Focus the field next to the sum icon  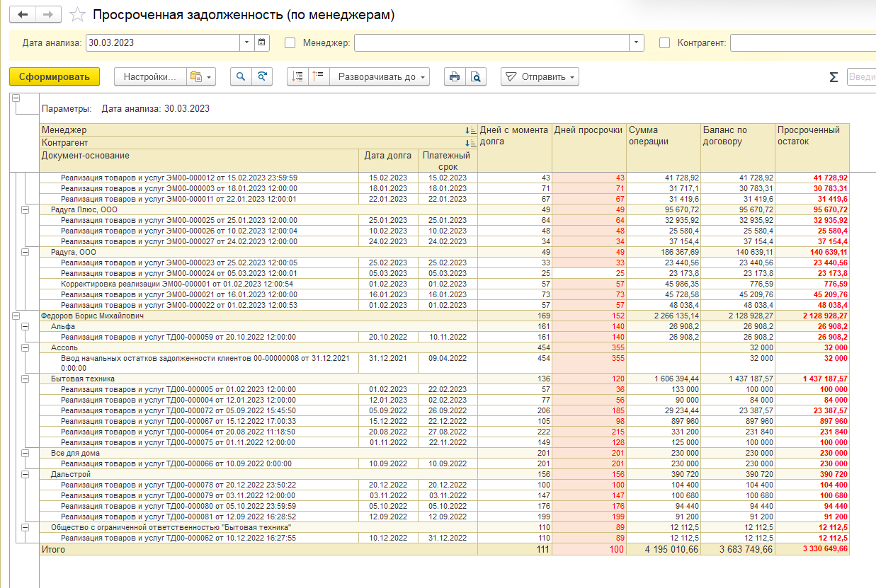(x=861, y=76)
